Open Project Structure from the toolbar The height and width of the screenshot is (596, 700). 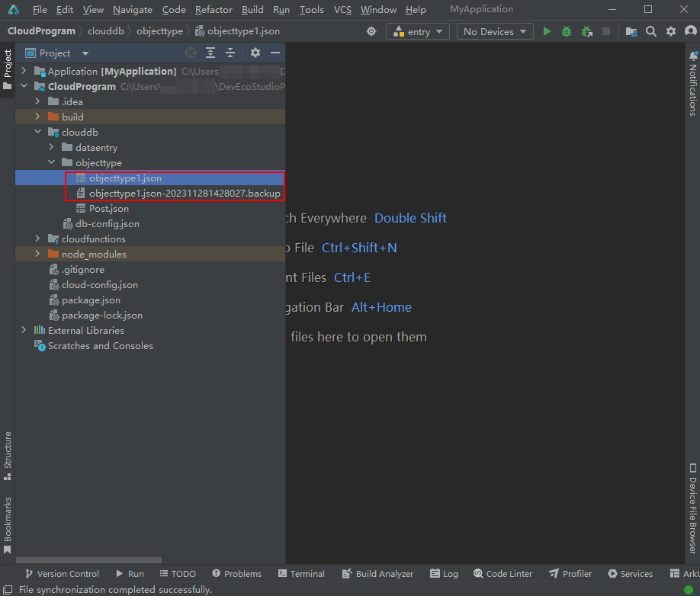(x=631, y=31)
